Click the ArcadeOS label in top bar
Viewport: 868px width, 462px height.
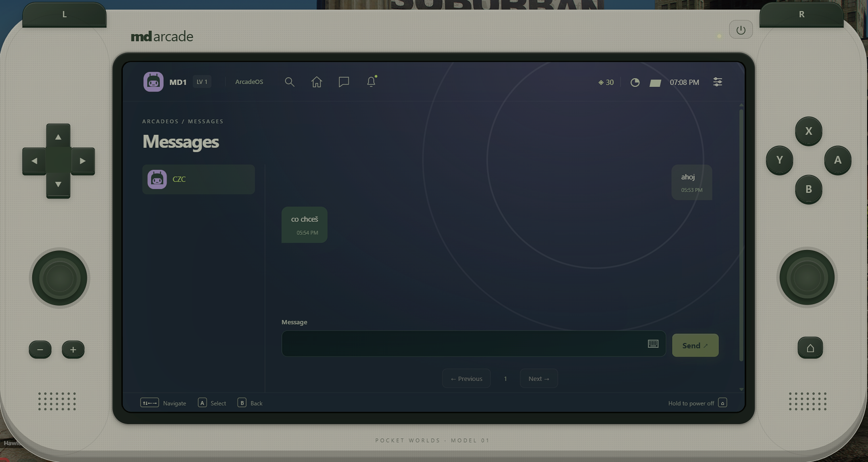(x=249, y=82)
